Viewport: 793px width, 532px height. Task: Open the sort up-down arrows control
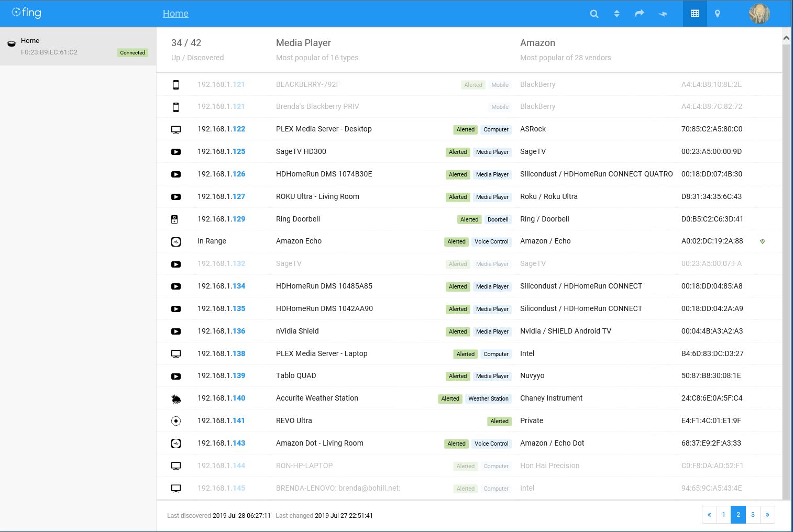(616, 14)
